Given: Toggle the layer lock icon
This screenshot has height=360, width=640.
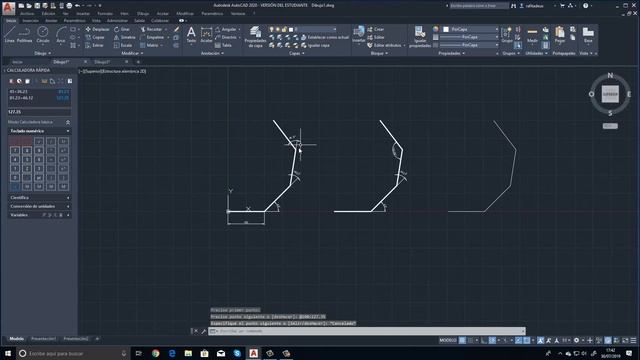Looking at the screenshot, I should (x=284, y=29).
